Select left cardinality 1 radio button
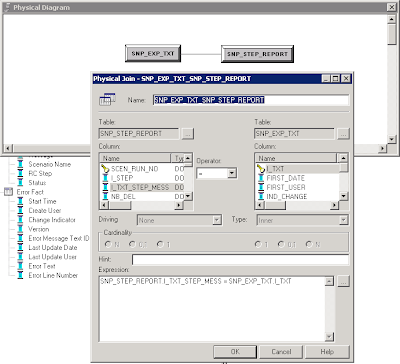The width and height of the screenshot is (400, 364). pos(160,244)
